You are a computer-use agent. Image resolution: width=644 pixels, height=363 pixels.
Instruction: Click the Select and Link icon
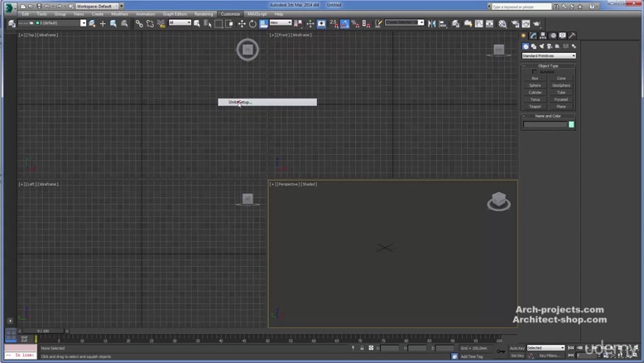pos(139,24)
